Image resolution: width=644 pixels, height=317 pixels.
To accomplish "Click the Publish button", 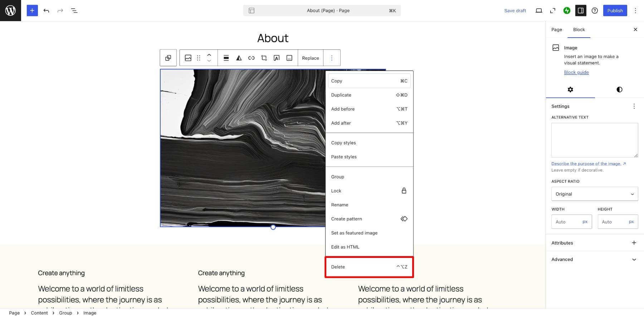I will [615, 10].
